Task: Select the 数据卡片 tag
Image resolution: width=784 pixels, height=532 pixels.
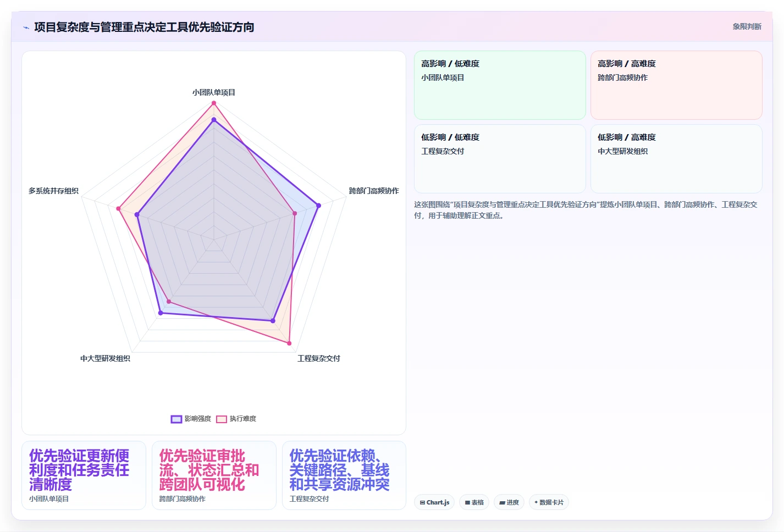Action: [x=549, y=502]
